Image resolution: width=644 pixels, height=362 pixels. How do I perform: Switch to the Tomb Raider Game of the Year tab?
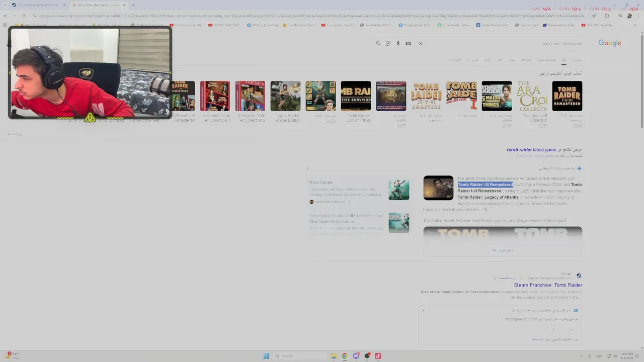pyautogui.click(x=38, y=5)
